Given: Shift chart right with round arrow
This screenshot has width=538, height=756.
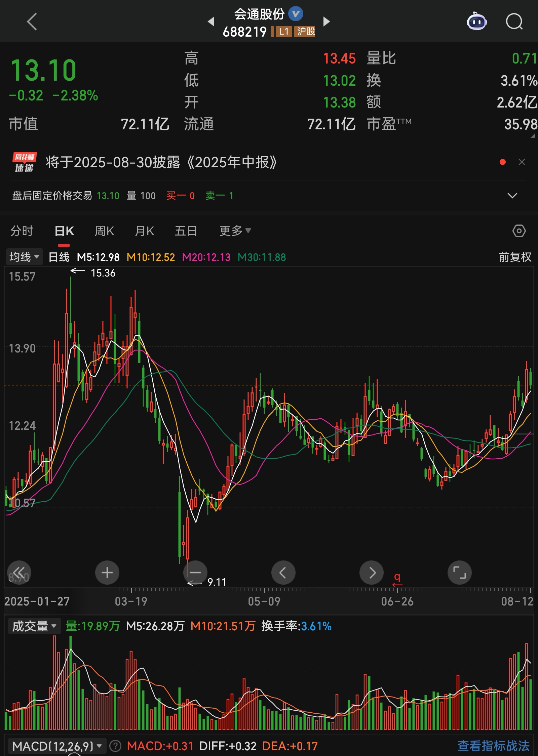Looking at the screenshot, I should (x=372, y=573).
